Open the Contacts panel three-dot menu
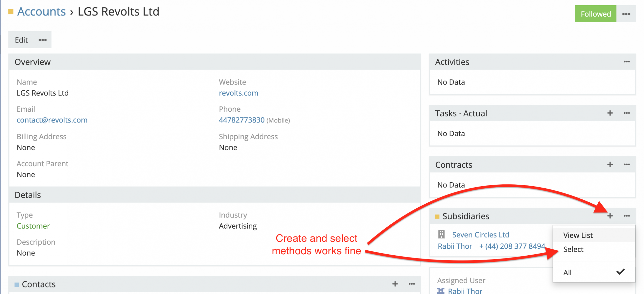This screenshot has width=644, height=294. coord(412,284)
